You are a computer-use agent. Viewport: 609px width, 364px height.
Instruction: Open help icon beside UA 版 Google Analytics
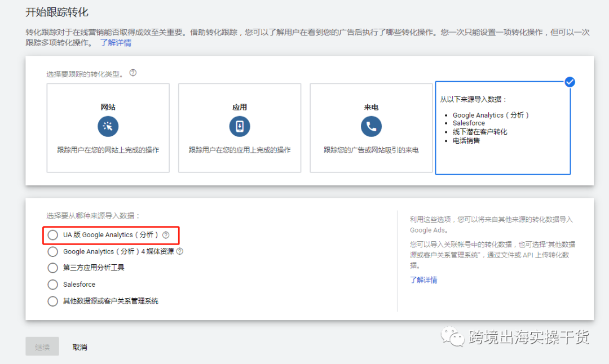click(x=166, y=235)
